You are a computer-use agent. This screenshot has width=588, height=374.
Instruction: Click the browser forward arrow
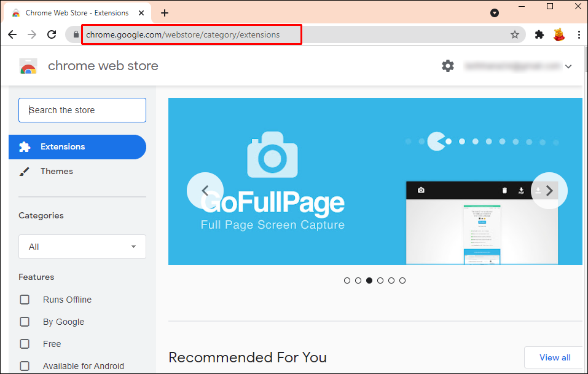[32, 34]
